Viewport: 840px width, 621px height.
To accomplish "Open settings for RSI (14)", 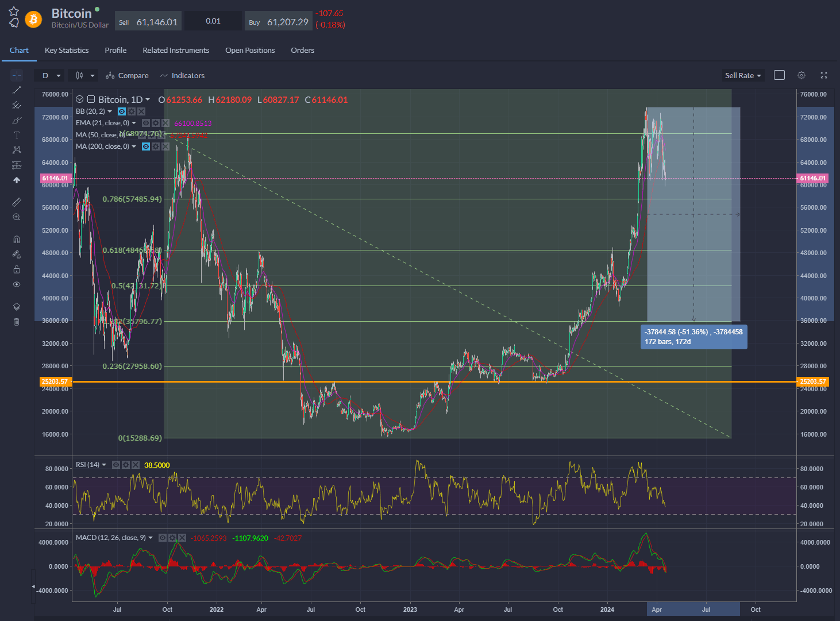I will click(x=126, y=465).
